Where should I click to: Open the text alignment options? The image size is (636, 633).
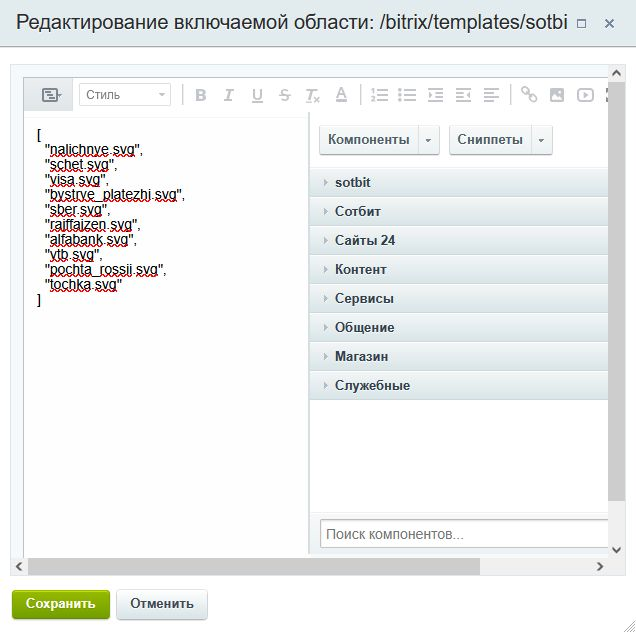pyautogui.click(x=491, y=95)
